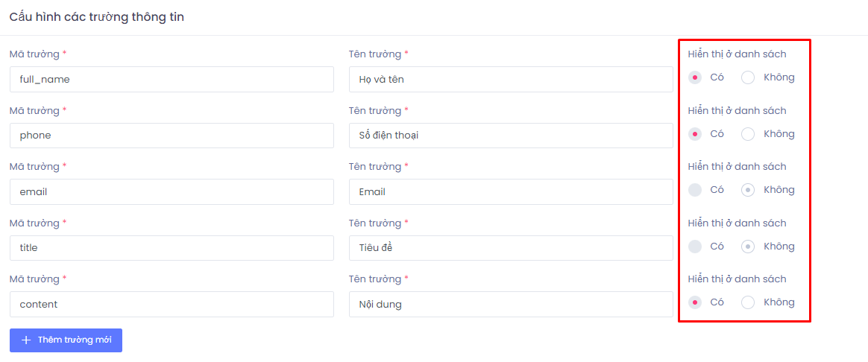Select Không radio for content field
Screen dimensions: 868x362
(x=748, y=302)
